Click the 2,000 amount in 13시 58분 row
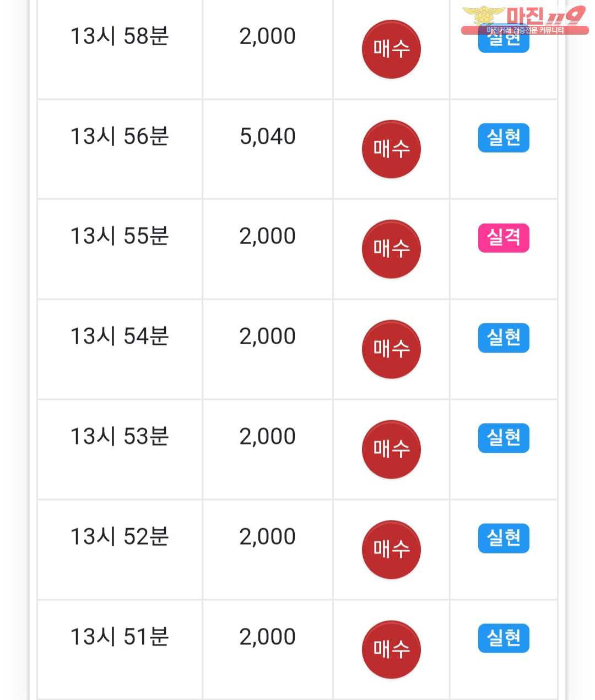Viewport: 595px width, 700px height. [x=268, y=36]
